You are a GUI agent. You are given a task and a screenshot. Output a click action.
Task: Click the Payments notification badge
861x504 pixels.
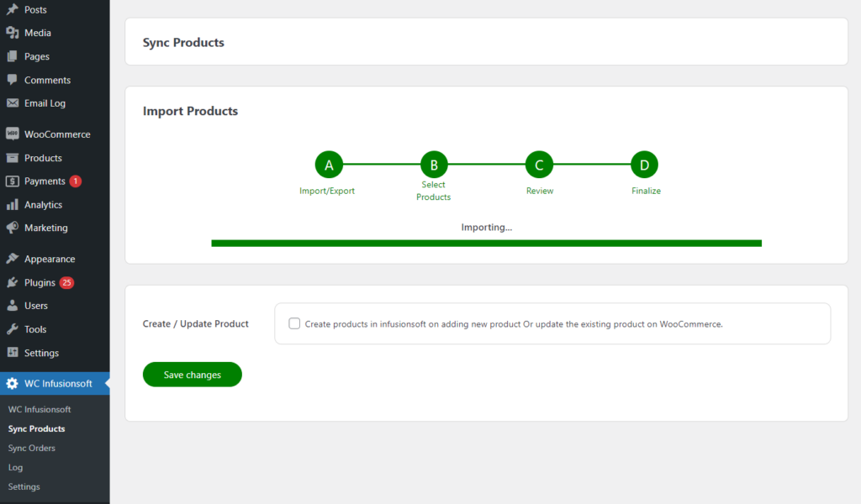point(76,181)
